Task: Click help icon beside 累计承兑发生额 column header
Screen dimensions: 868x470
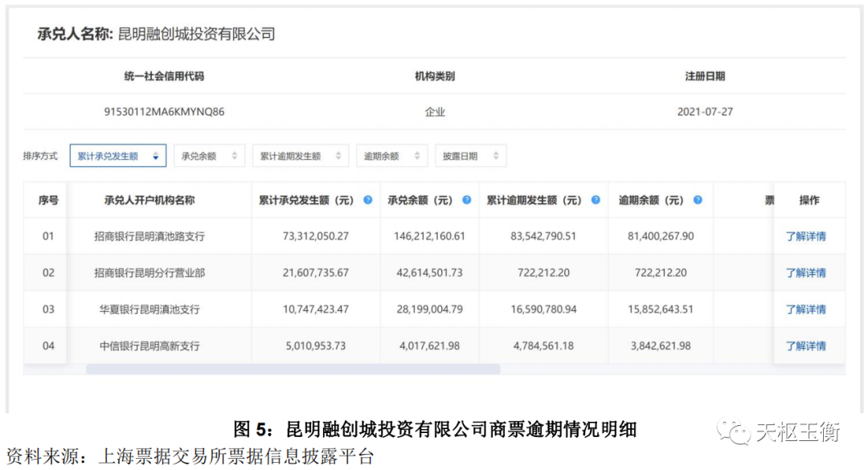Action: pyautogui.click(x=367, y=200)
